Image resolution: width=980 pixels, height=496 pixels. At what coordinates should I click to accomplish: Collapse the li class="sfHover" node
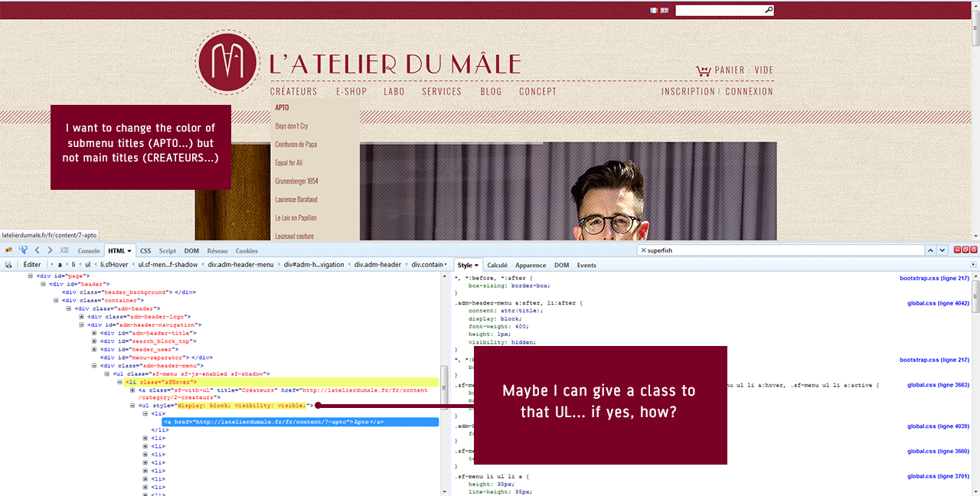pos(119,381)
